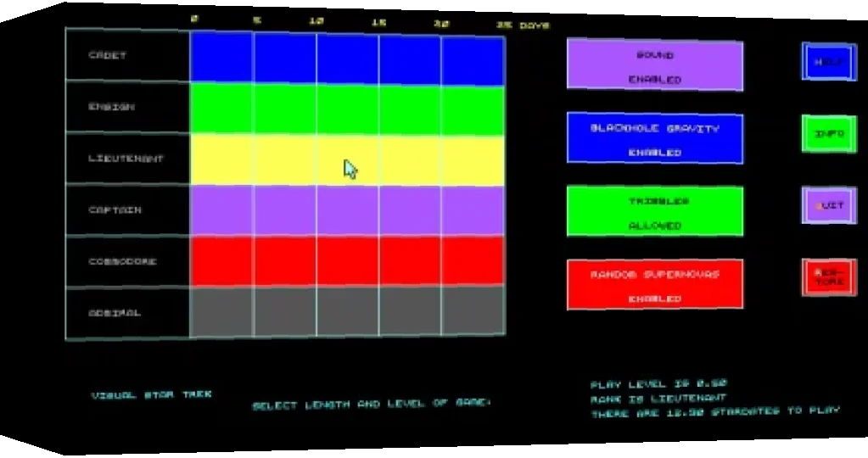Toggle the Tribbles Allowed option

point(655,211)
